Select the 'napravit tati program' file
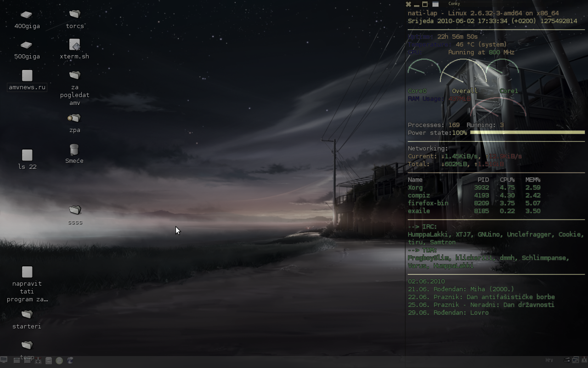 (x=27, y=272)
